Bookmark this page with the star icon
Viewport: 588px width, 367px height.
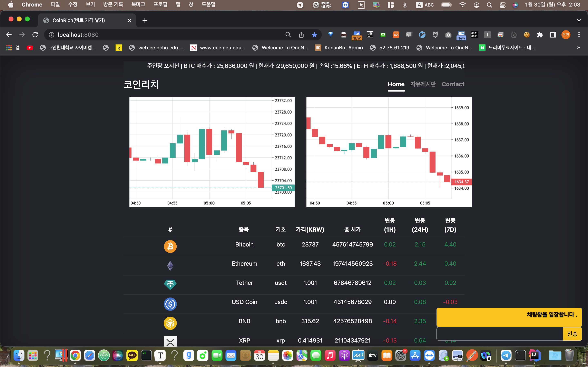click(x=314, y=34)
